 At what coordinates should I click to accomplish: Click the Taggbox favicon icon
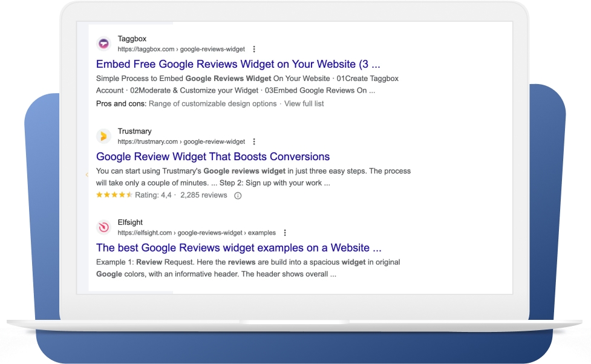click(103, 44)
